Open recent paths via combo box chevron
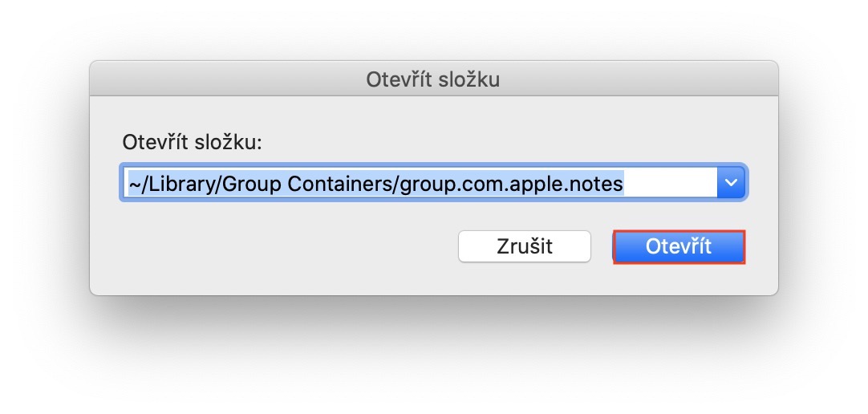868x414 pixels. click(x=730, y=183)
